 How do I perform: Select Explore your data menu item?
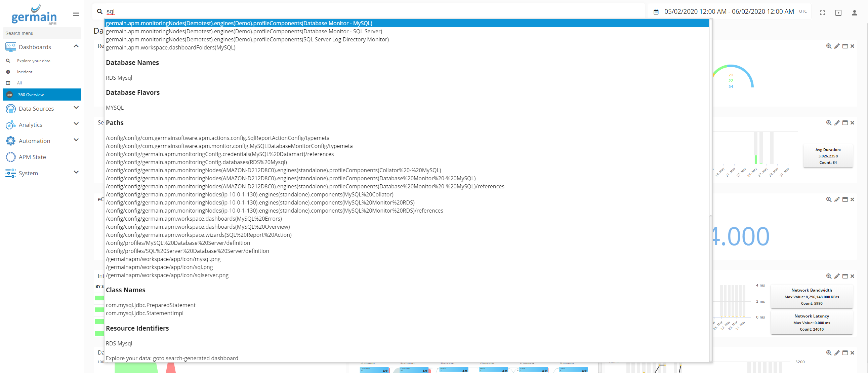33,61
